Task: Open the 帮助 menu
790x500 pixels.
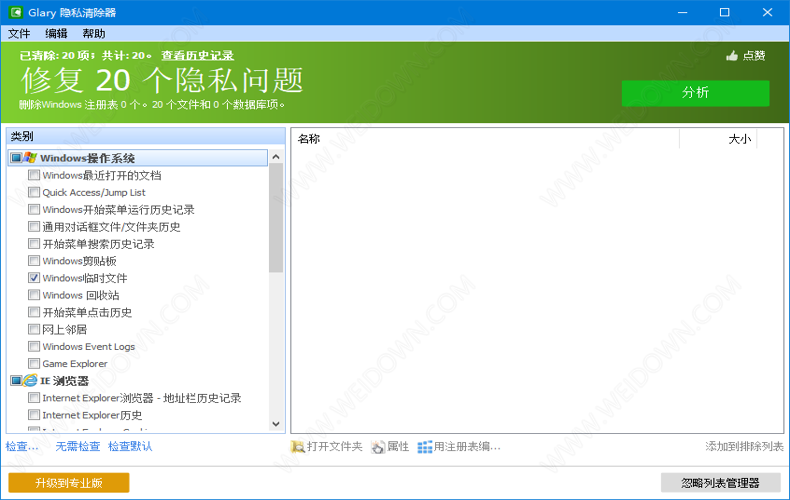Action: pos(94,33)
